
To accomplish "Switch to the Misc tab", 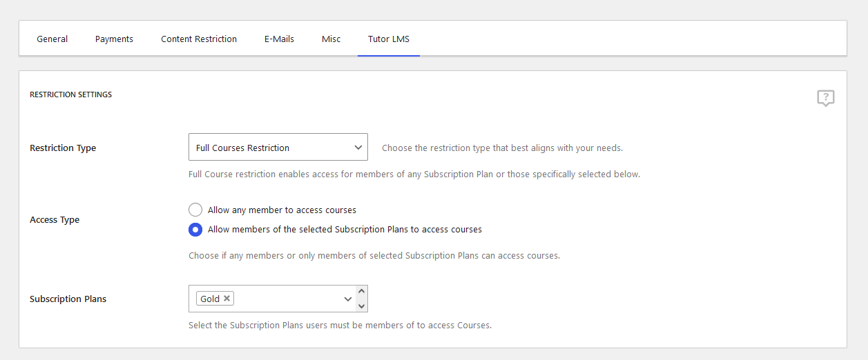I will point(331,39).
